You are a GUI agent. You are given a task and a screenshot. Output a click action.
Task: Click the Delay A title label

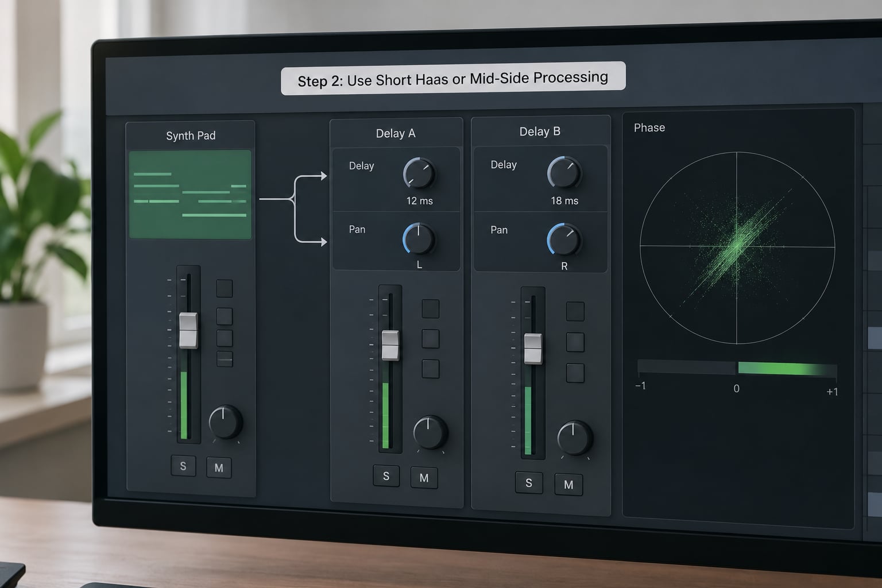[x=396, y=133]
